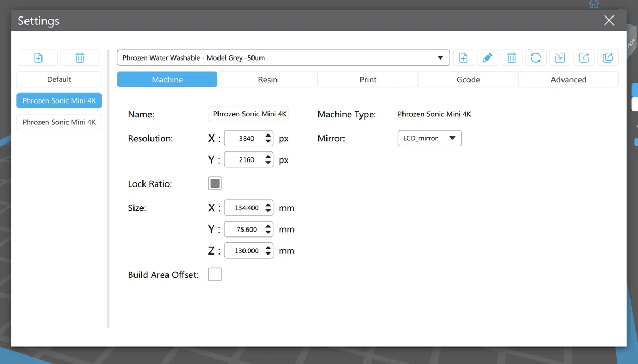Toggle the Lock Ratio checkbox

tap(215, 184)
